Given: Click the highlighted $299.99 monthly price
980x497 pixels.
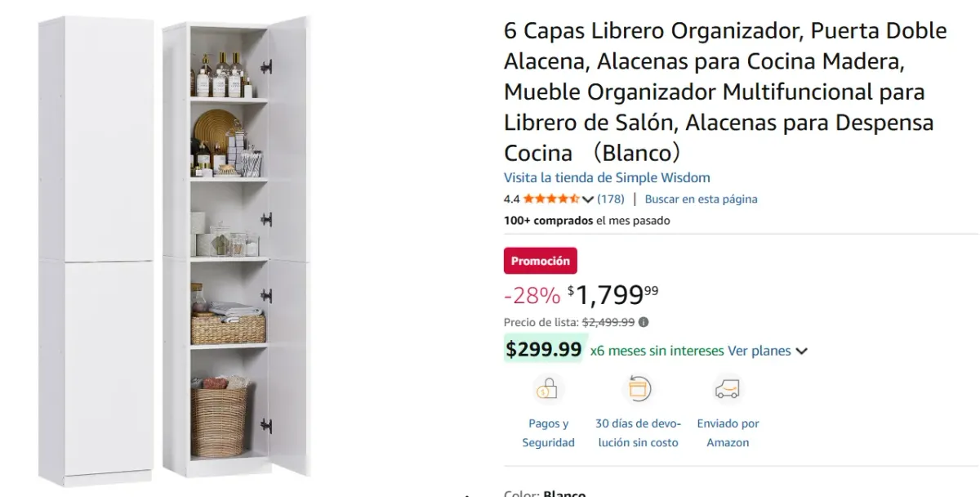Looking at the screenshot, I should (x=543, y=349).
